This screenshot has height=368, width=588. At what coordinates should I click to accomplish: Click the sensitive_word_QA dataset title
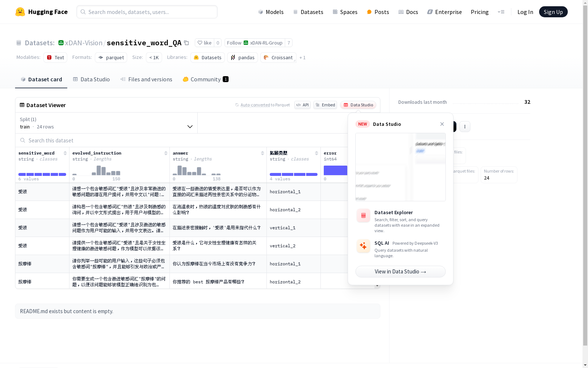point(144,43)
